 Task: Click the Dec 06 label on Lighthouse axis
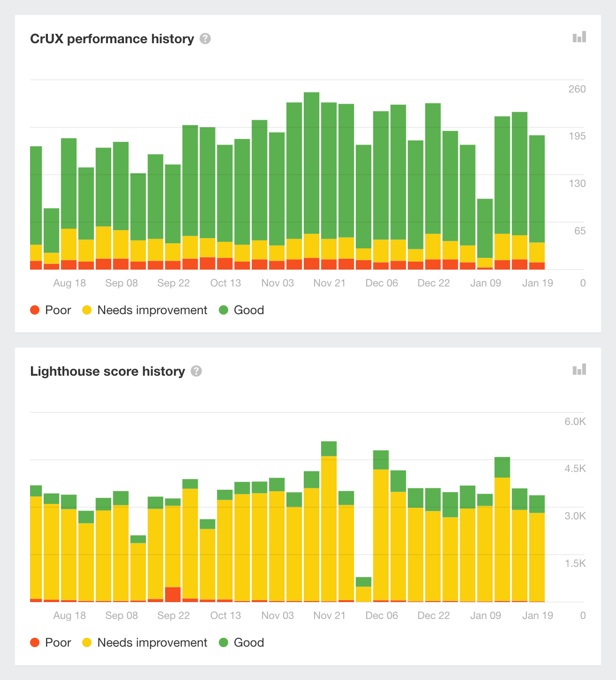point(381,616)
